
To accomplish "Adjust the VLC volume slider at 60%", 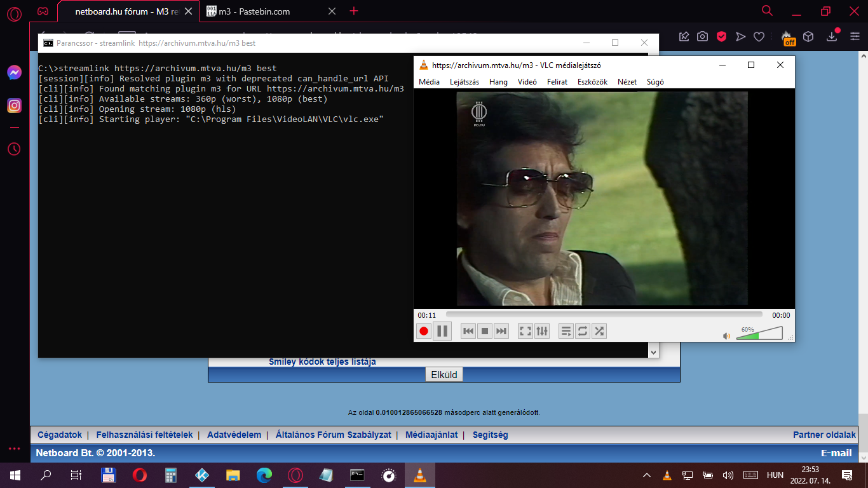I will [759, 334].
